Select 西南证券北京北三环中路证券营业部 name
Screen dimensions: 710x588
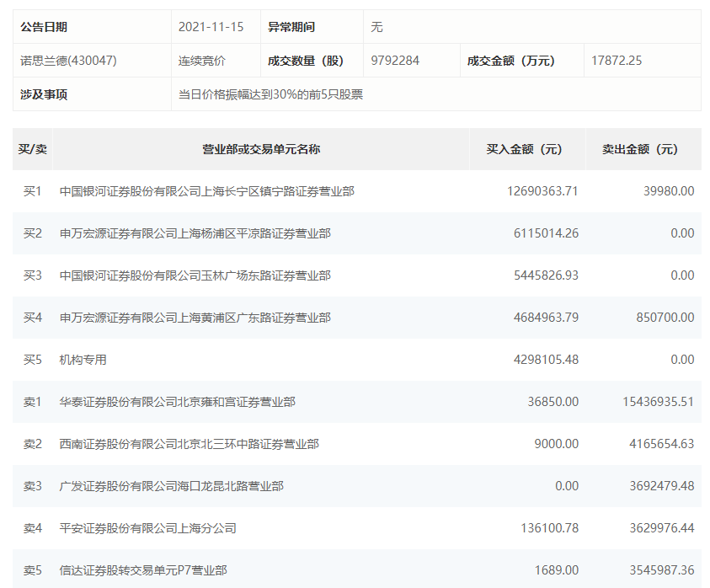[x=189, y=444]
